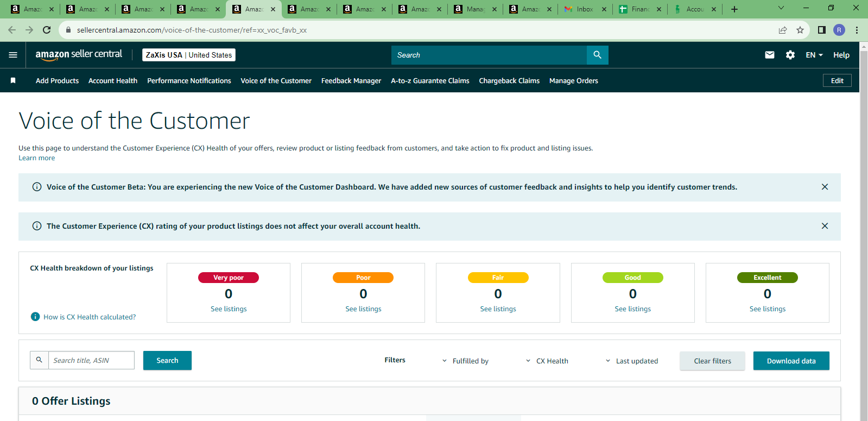The width and height of the screenshot is (868, 421).
Task: Reload the page with refresh icon
Action: click(x=47, y=30)
